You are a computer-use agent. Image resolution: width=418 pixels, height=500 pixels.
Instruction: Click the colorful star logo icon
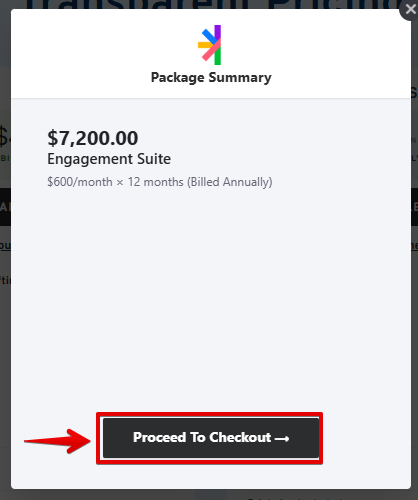tap(210, 45)
